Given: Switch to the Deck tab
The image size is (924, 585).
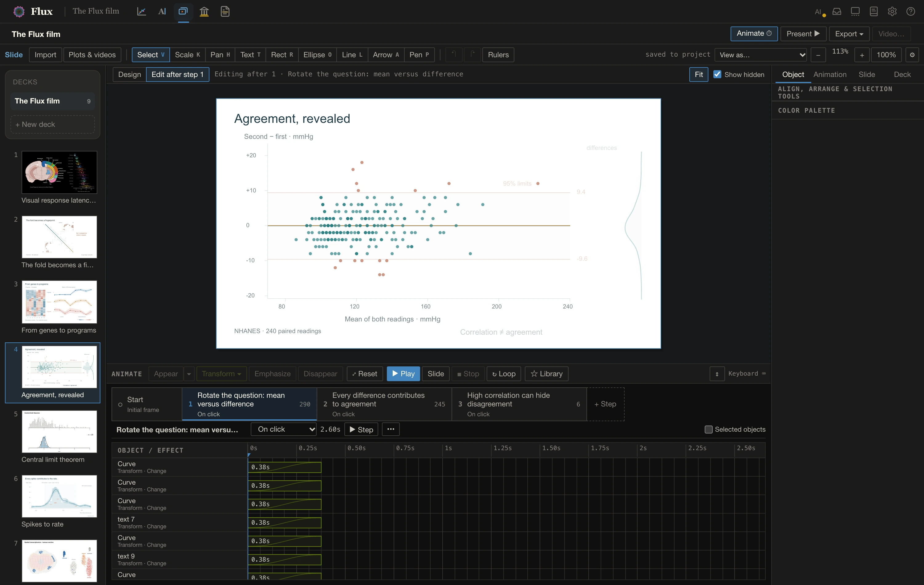Looking at the screenshot, I should click(x=902, y=75).
